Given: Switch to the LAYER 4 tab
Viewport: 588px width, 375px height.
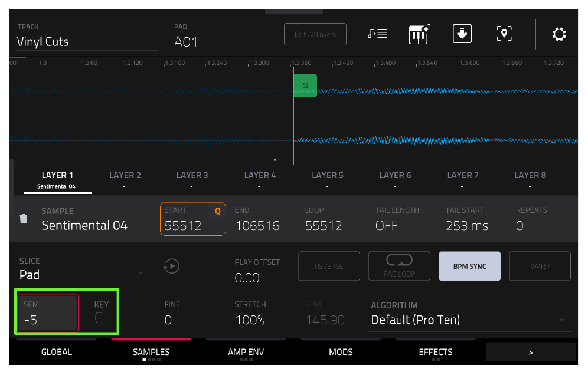Looking at the screenshot, I should click(260, 180).
